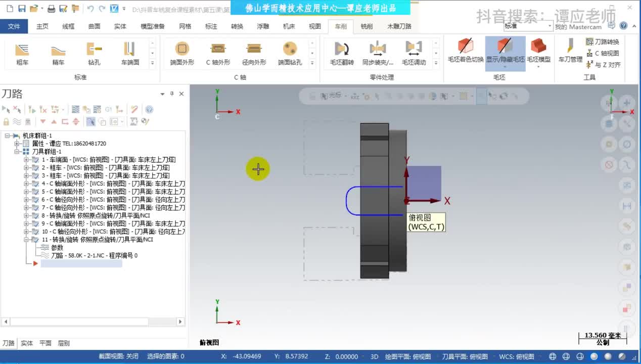Viewport: 641px width, 364px height.
Task: Switch to the 实体 ribbon tab
Action: point(120,26)
